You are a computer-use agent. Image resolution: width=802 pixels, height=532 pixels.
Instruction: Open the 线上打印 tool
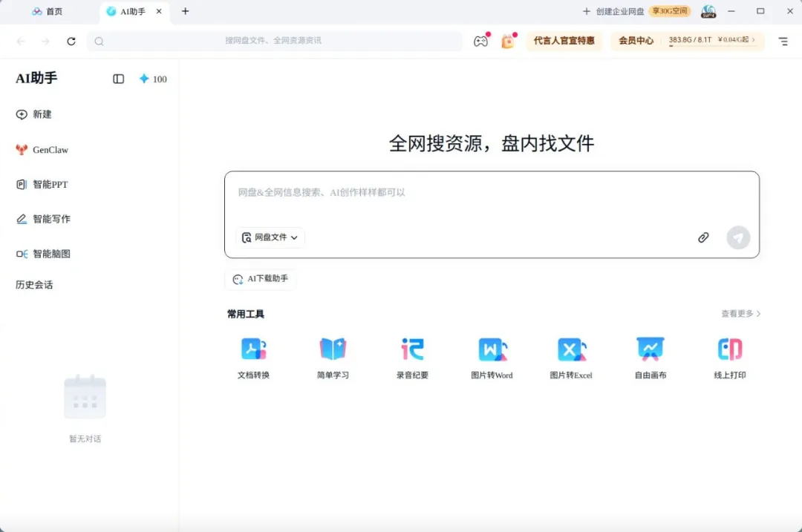click(730, 358)
